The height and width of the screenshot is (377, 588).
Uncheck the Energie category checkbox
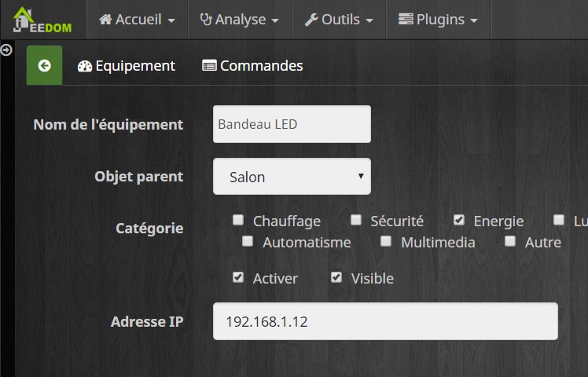(459, 220)
